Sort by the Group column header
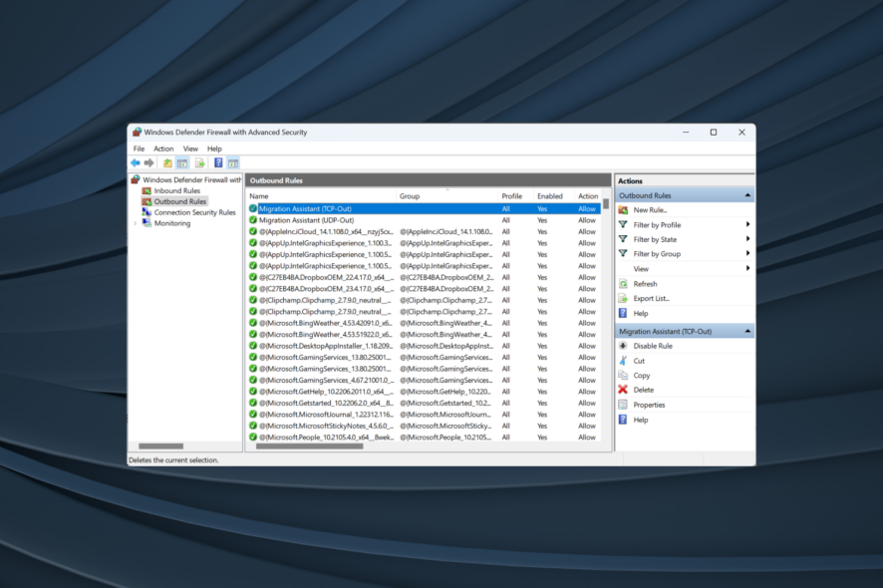This screenshot has width=883, height=588. click(x=447, y=196)
